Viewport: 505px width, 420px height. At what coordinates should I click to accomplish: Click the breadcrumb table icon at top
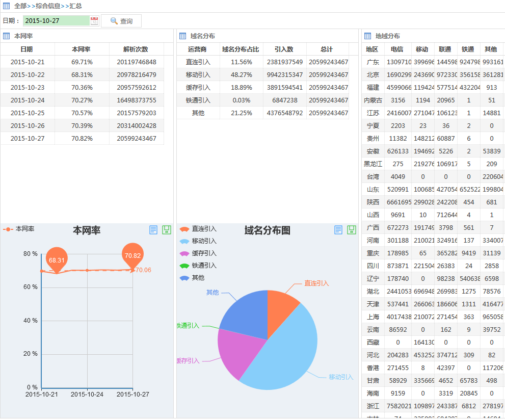tap(7, 6)
